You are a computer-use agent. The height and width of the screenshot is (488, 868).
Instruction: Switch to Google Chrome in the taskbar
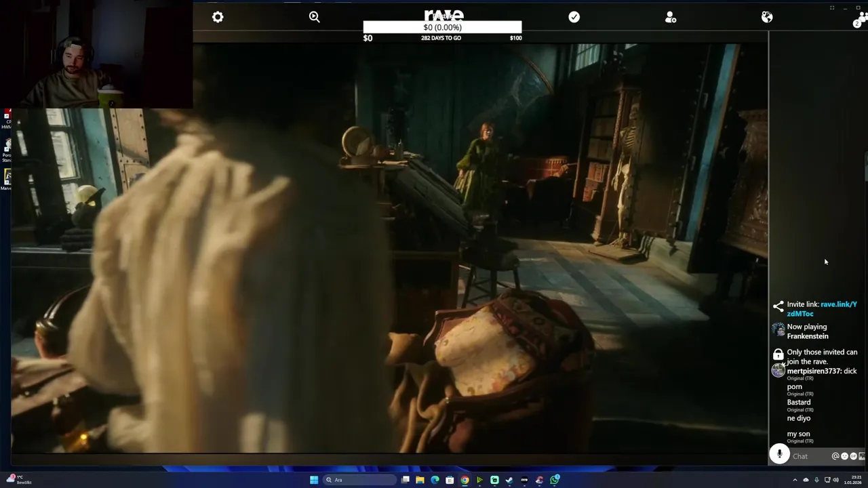(465, 480)
